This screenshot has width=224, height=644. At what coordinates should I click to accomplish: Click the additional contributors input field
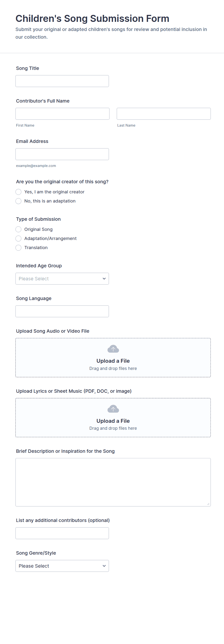[62, 533]
